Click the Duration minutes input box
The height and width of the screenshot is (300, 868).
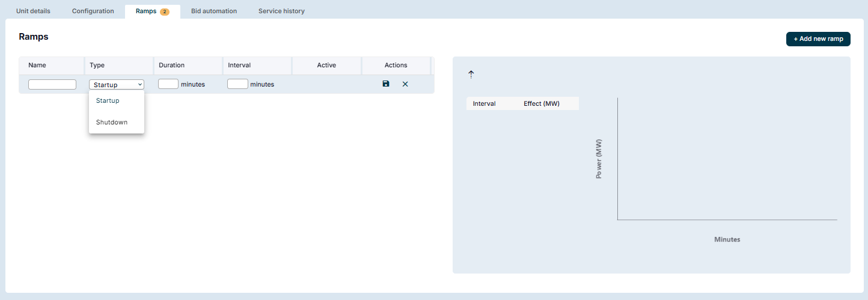point(168,84)
